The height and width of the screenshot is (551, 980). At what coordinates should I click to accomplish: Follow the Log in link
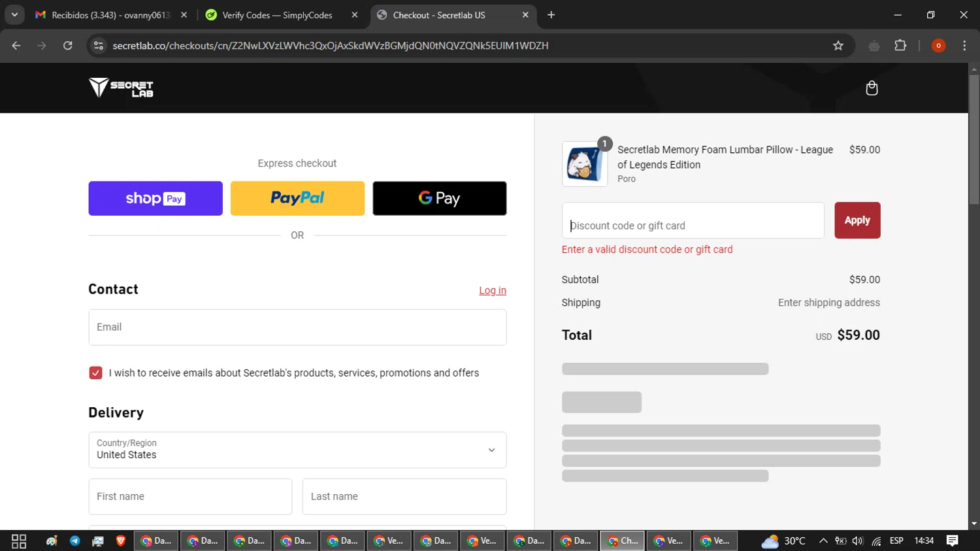pyautogui.click(x=493, y=290)
